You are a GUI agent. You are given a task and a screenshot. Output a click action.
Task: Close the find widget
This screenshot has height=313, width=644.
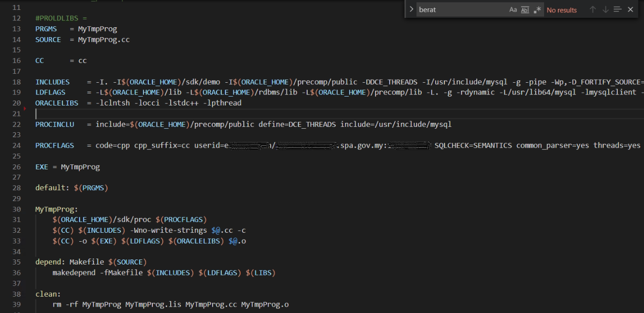(x=630, y=9)
